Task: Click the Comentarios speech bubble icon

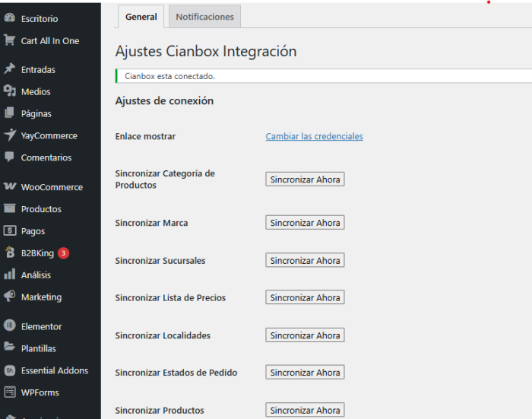Action: tap(9, 157)
